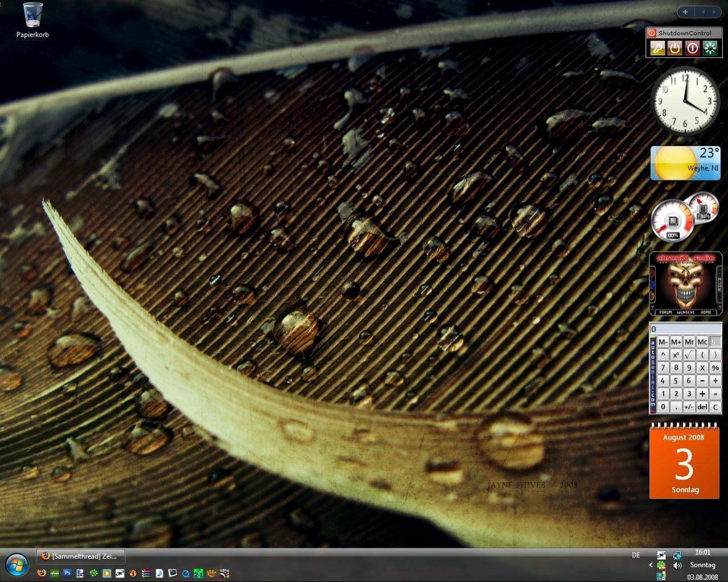
Task: Click the square root button on calculator
Action: point(689,354)
